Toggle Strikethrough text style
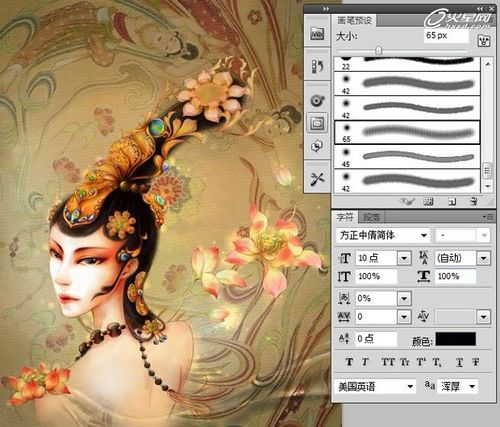 point(476,362)
